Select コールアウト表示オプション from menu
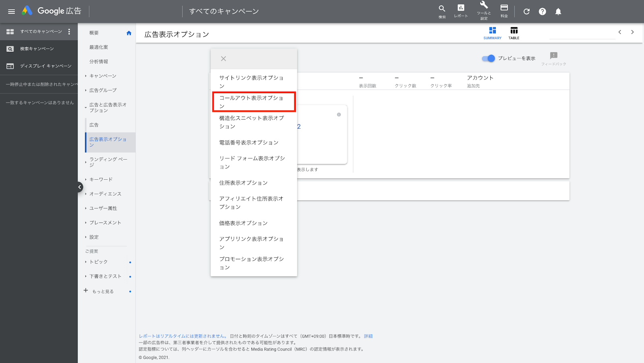This screenshot has height=363, width=644. point(254,102)
